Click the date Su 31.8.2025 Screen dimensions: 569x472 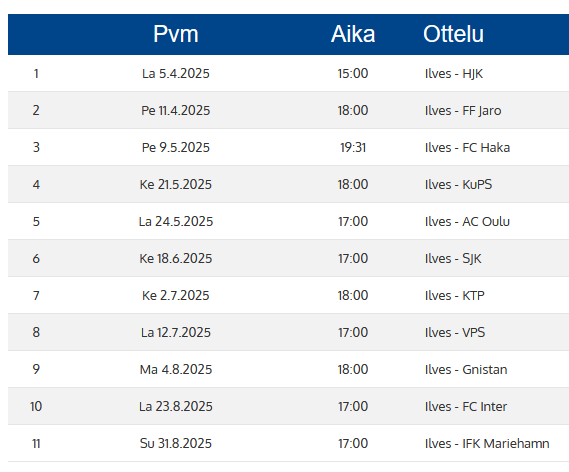tap(176, 444)
